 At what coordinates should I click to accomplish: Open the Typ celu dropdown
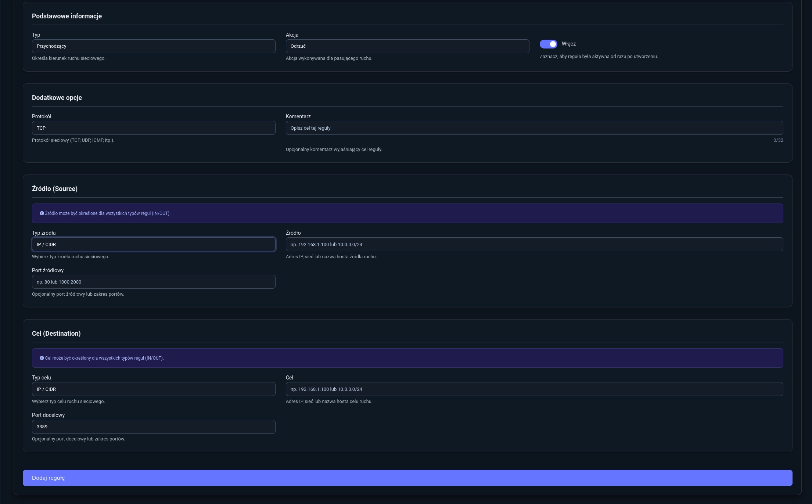[154, 389]
